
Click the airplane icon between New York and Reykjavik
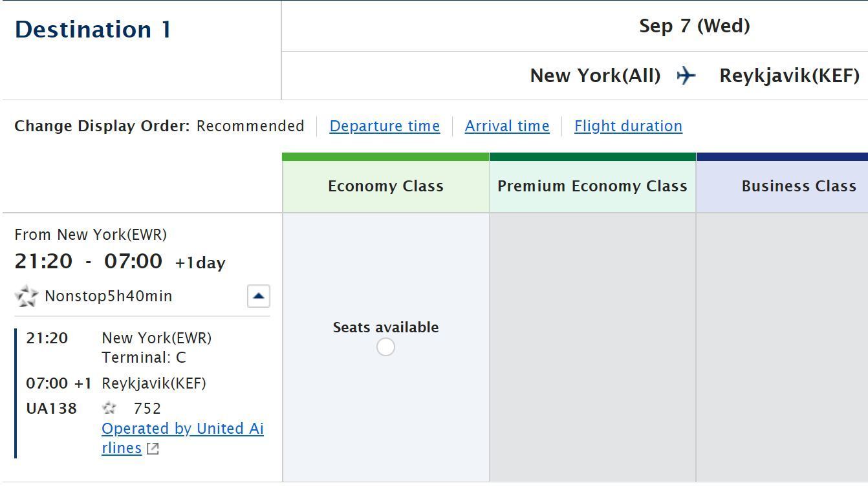tap(686, 76)
